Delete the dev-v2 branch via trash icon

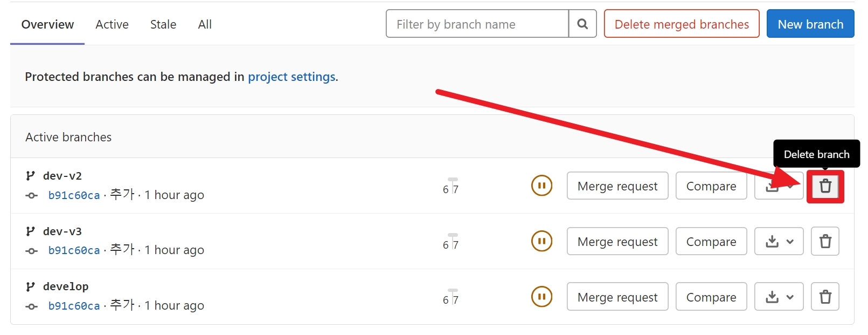click(825, 186)
